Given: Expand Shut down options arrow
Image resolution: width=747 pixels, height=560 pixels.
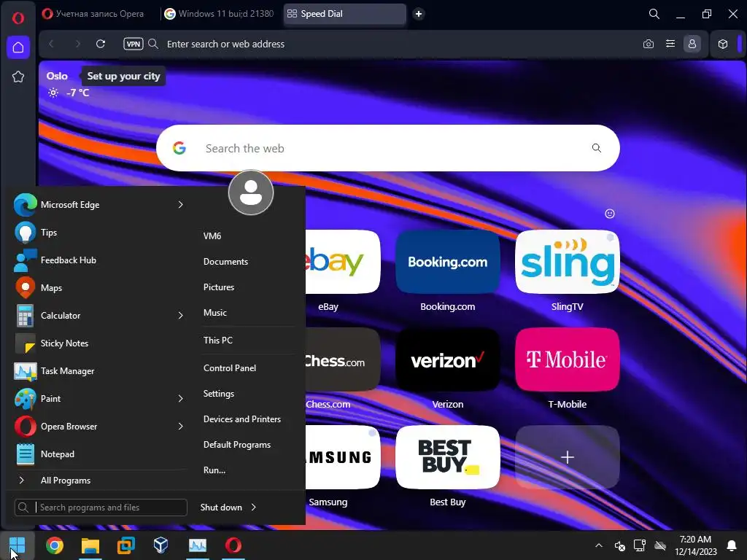Looking at the screenshot, I should click(254, 507).
